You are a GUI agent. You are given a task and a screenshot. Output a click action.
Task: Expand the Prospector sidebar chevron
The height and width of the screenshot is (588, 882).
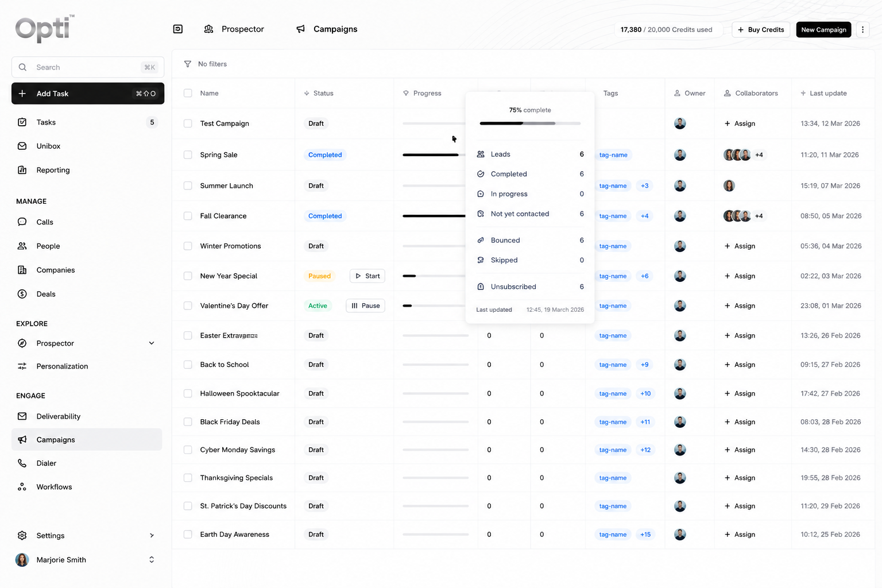tap(152, 343)
